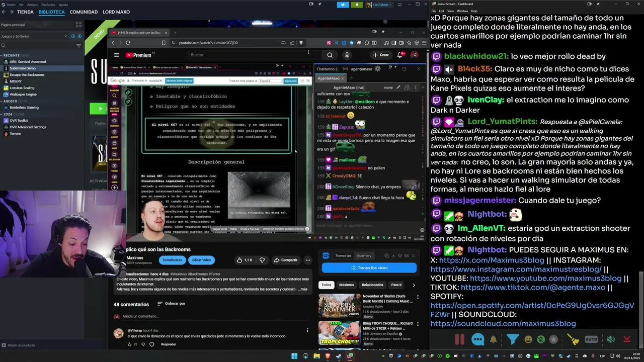The image size is (644, 362).
Task: Open the Steam Amigos menu
Action: coord(32,5)
